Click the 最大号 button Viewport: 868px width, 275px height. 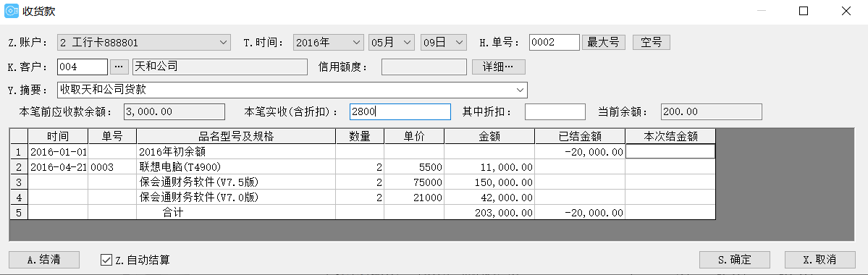point(603,42)
